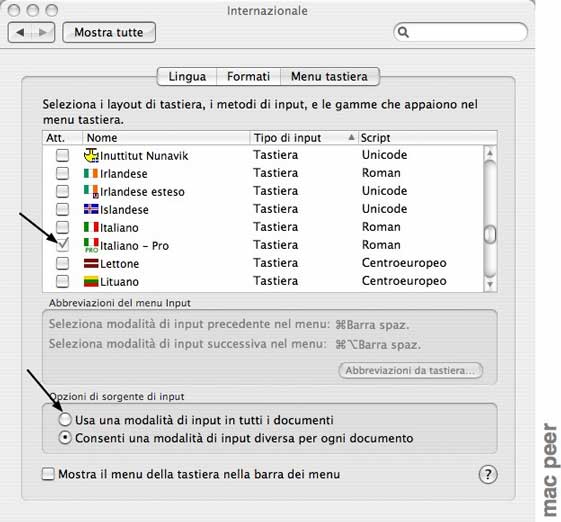The width and height of the screenshot is (561, 522).
Task: Switch to the Formati tab
Action: pos(248,77)
